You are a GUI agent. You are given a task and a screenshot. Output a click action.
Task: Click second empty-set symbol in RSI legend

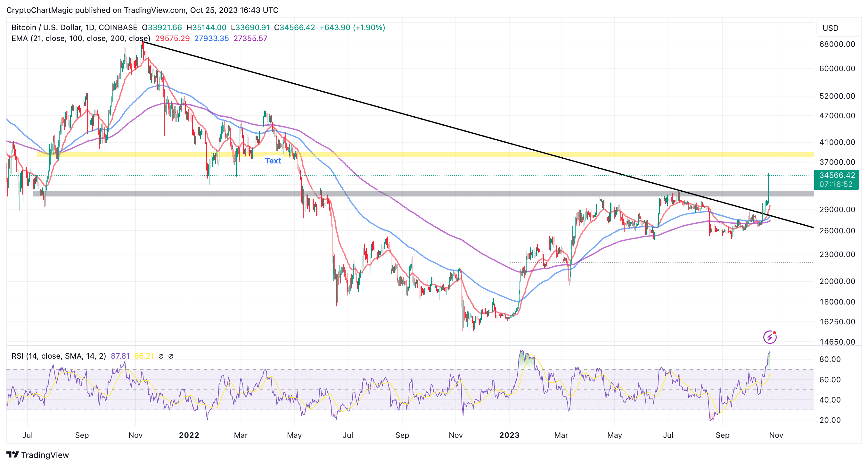click(x=171, y=356)
